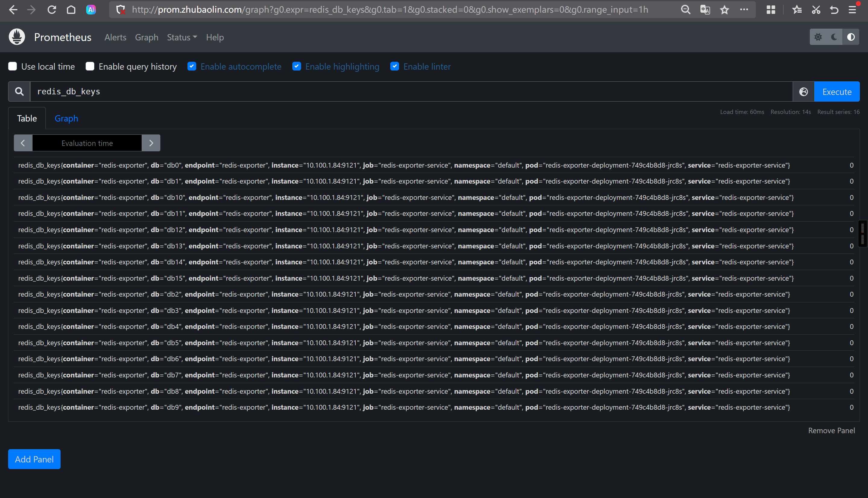Step evaluation time forward arrow

[151, 143]
